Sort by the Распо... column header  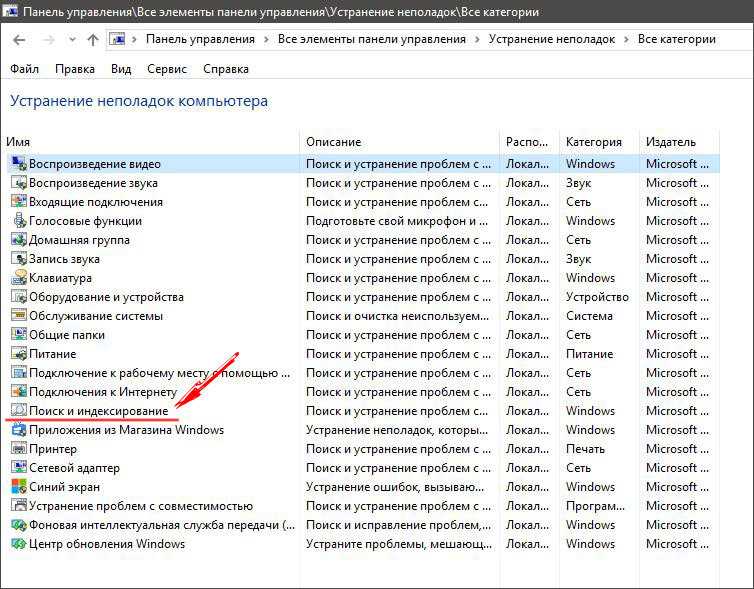coord(527,142)
